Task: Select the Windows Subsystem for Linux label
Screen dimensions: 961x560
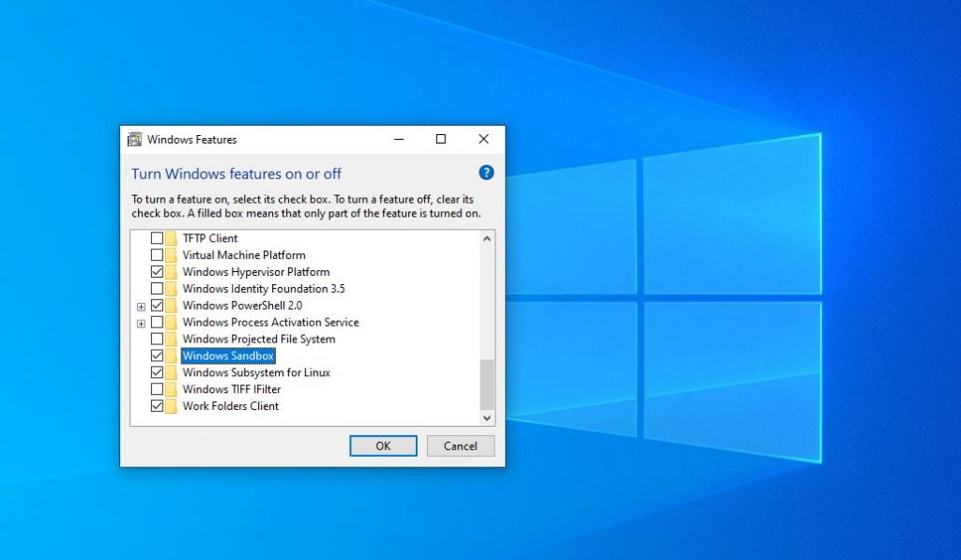Action: 256,372
